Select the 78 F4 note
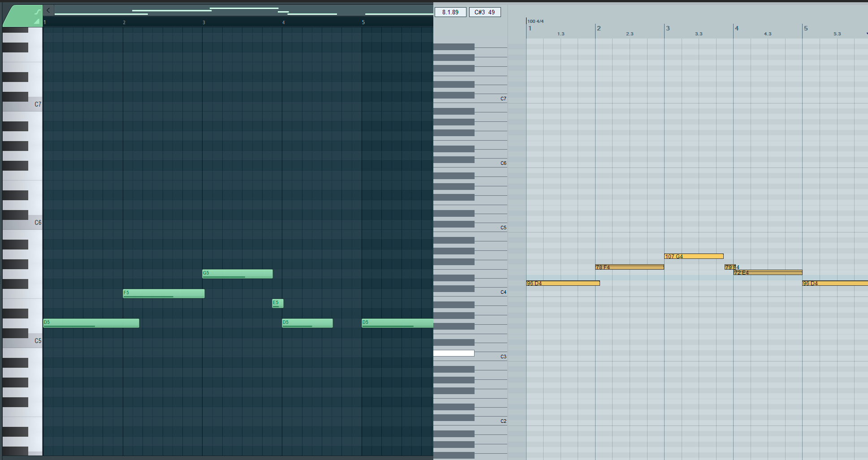868x460 pixels. [x=630, y=267]
